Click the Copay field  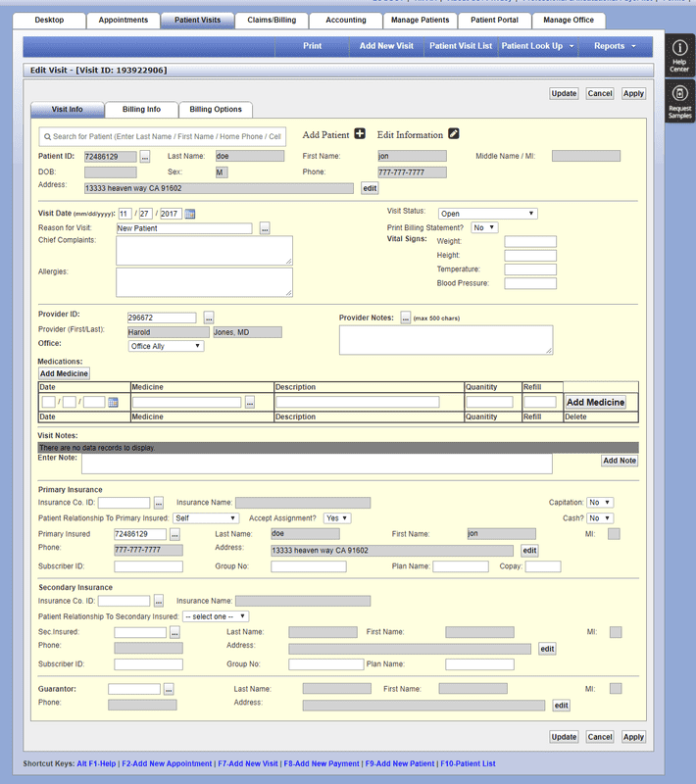[543, 566]
